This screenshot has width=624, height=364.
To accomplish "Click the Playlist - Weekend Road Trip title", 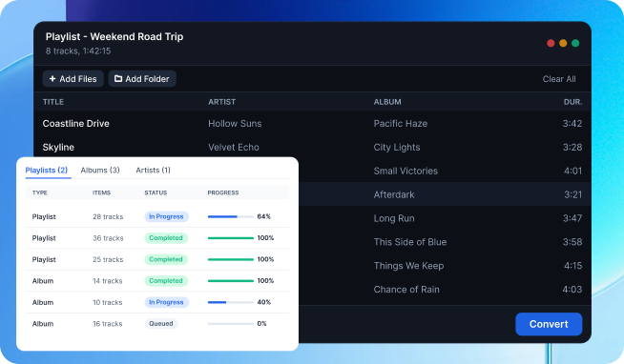I will tap(114, 37).
